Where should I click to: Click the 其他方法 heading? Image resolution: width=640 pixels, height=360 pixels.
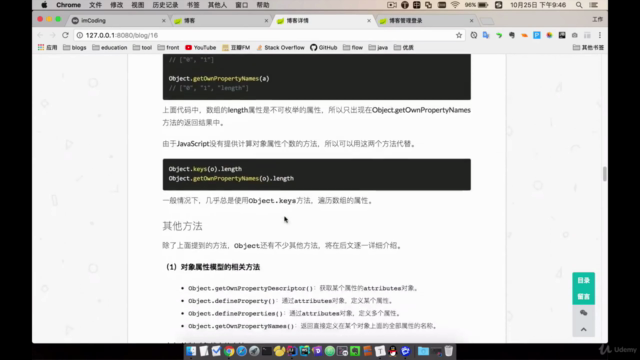(x=182, y=226)
